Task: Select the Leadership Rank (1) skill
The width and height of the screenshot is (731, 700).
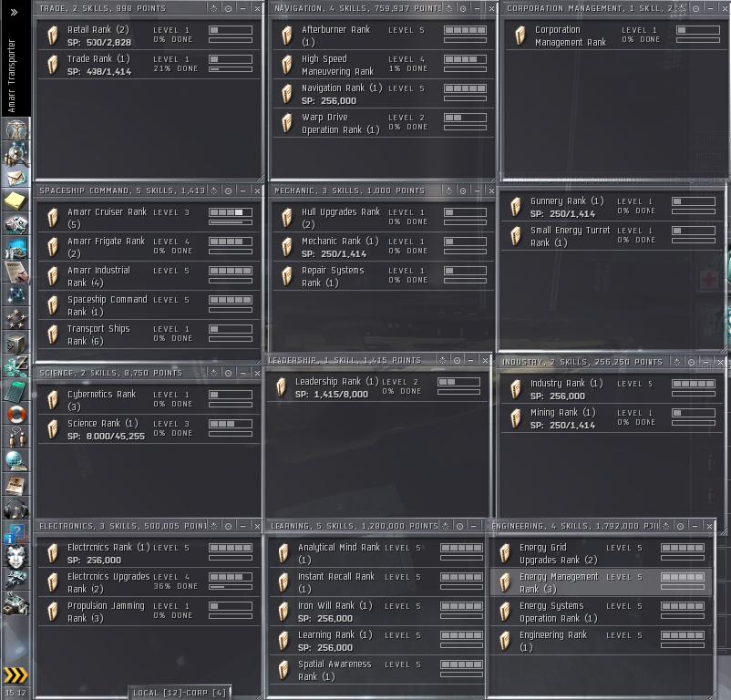Action: point(377,387)
